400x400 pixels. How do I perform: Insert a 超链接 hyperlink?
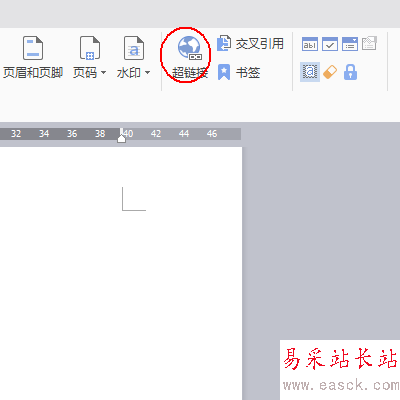tap(190, 57)
